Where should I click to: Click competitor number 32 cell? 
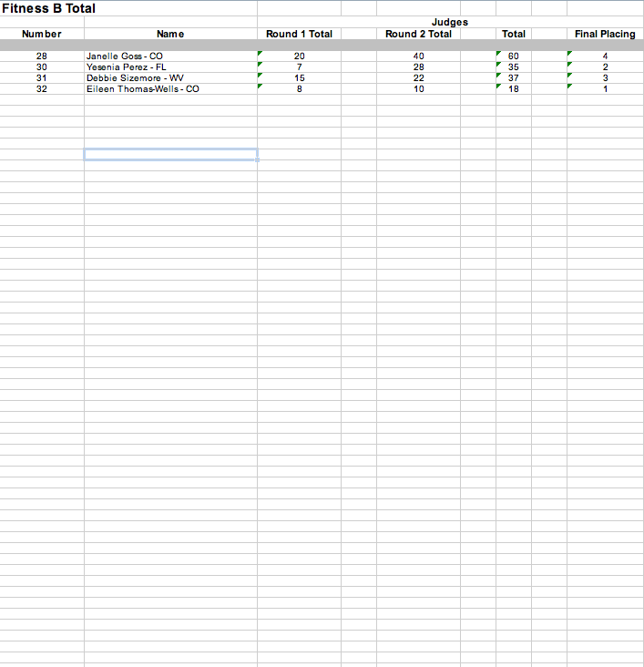(x=42, y=89)
